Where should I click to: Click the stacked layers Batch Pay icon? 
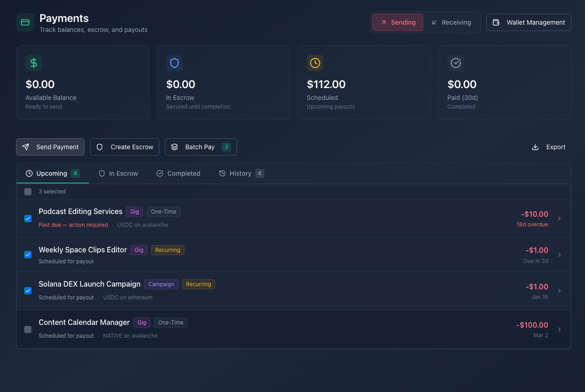coord(174,147)
